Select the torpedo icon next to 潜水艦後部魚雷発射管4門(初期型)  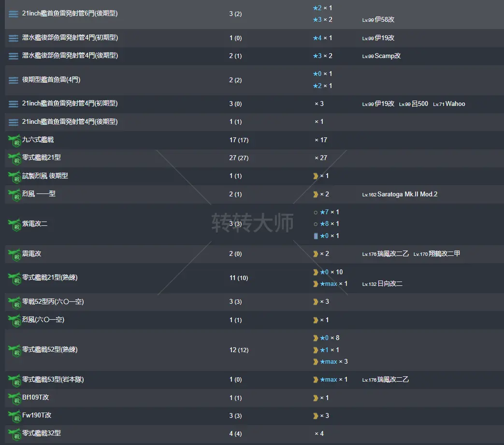[x=14, y=38]
